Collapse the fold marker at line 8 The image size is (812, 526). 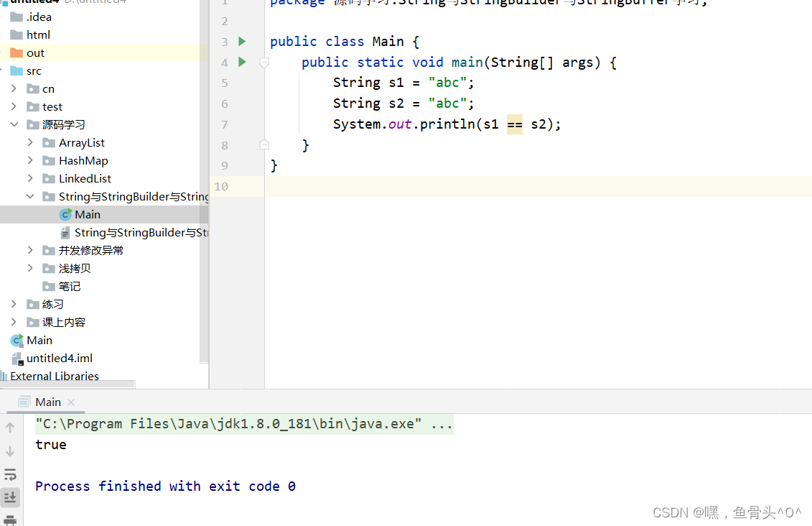point(263,144)
